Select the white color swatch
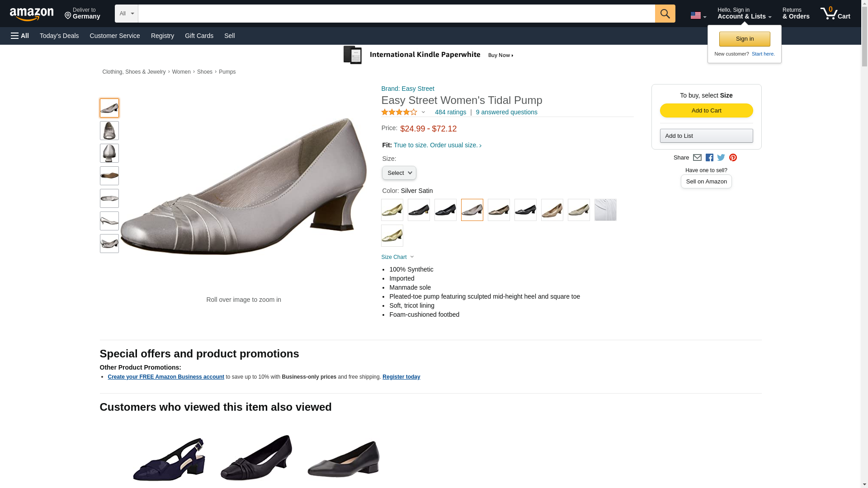This screenshot has height=488, width=868. pyautogui.click(x=605, y=210)
